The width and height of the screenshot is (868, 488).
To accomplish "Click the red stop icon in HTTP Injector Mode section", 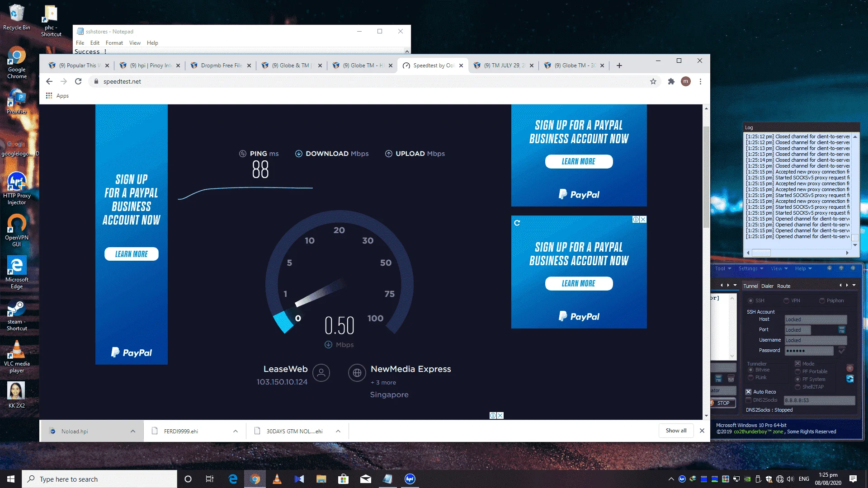I will click(850, 368).
